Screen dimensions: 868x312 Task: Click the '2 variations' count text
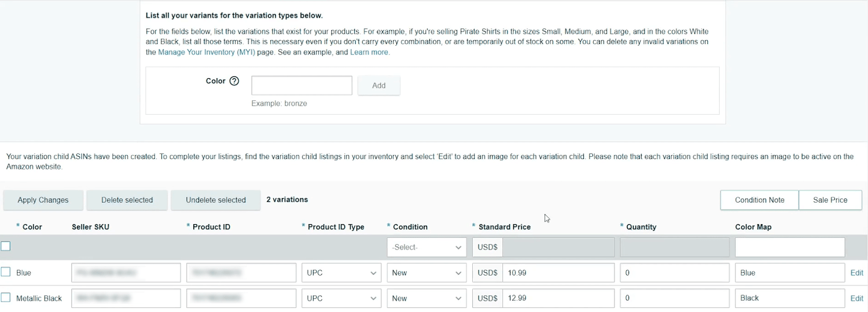click(x=287, y=199)
